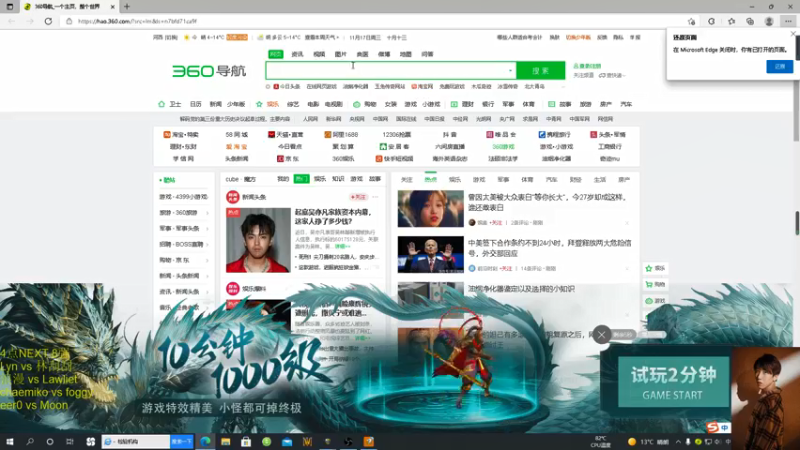Click the floating 购物 side shortcut
The width and height of the screenshot is (800, 450).
(655, 284)
